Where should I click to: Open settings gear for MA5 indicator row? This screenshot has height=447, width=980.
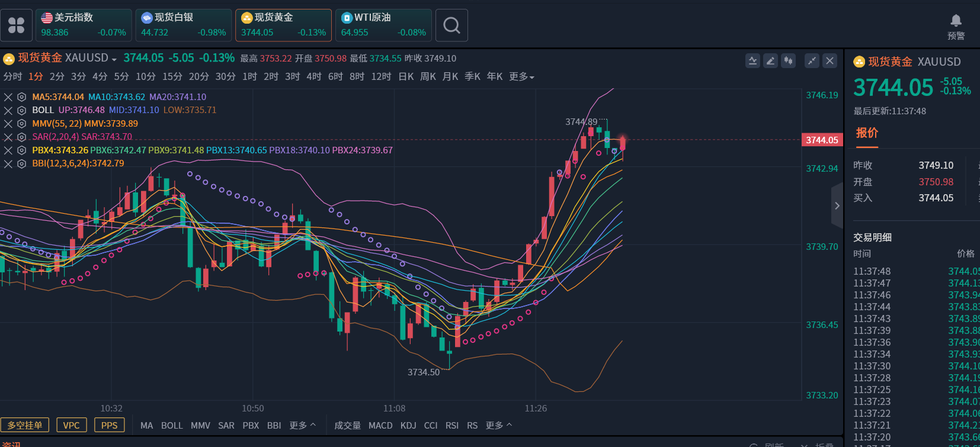click(21, 97)
